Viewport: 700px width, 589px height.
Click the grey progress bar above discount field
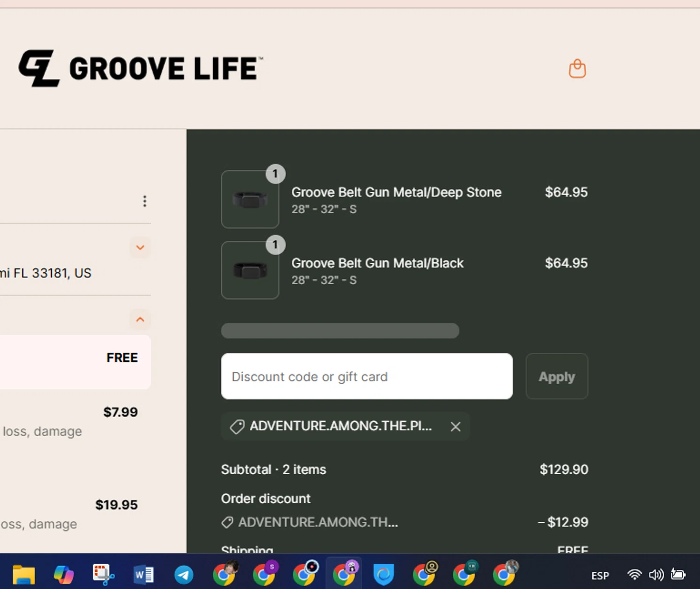coord(340,330)
